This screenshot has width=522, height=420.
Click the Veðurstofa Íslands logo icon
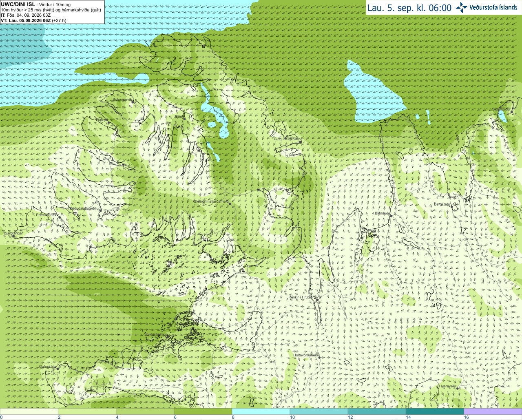462,7
